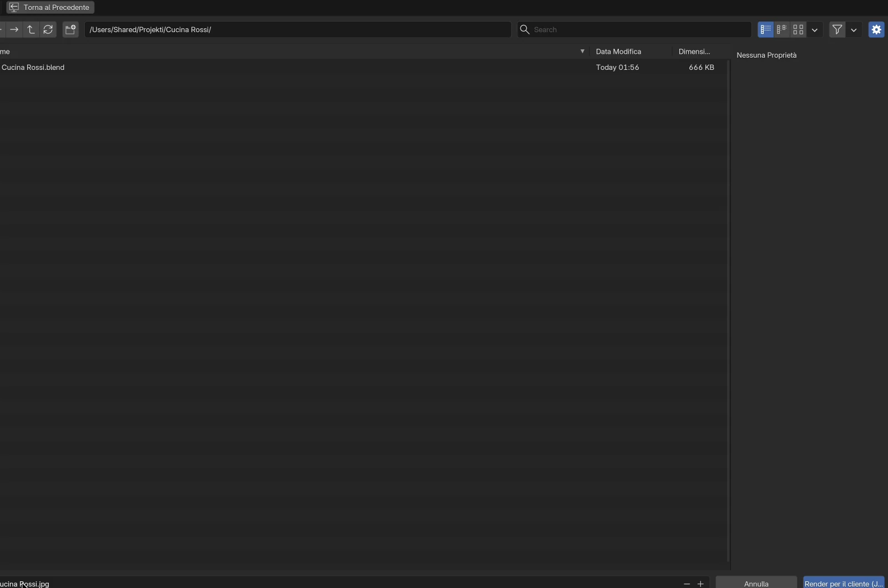Click Torna al Precedente button
This screenshot has height=588, width=888.
pos(51,7)
